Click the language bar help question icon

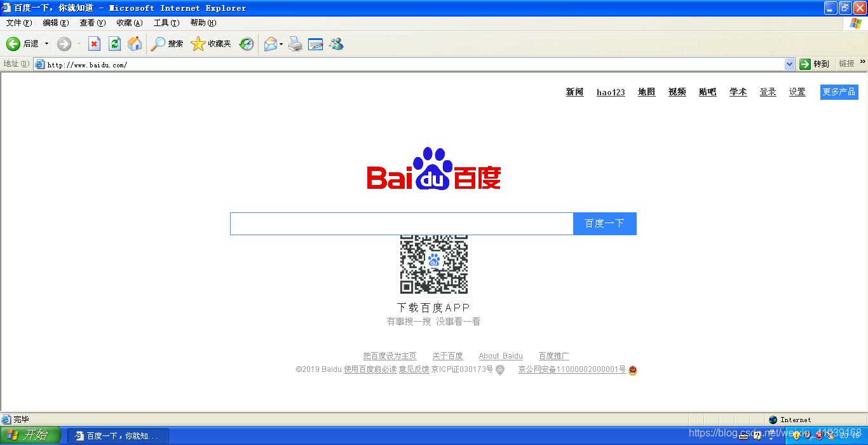click(757, 435)
